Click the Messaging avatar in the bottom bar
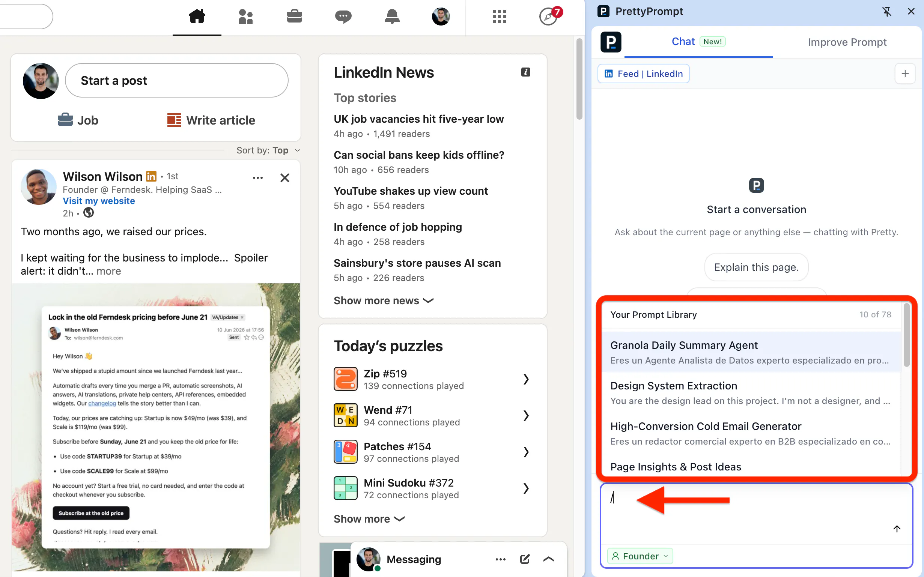Viewport: 924px width, 577px height. tap(368, 559)
